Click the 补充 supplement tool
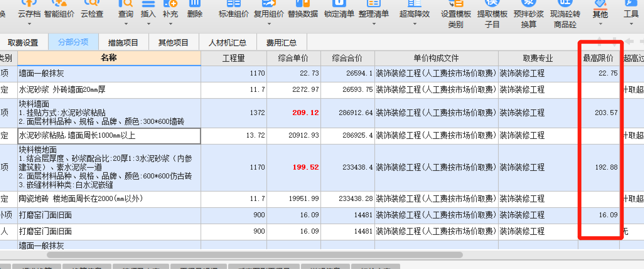This screenshot has width=644, height=269. (x=170, y=9)
